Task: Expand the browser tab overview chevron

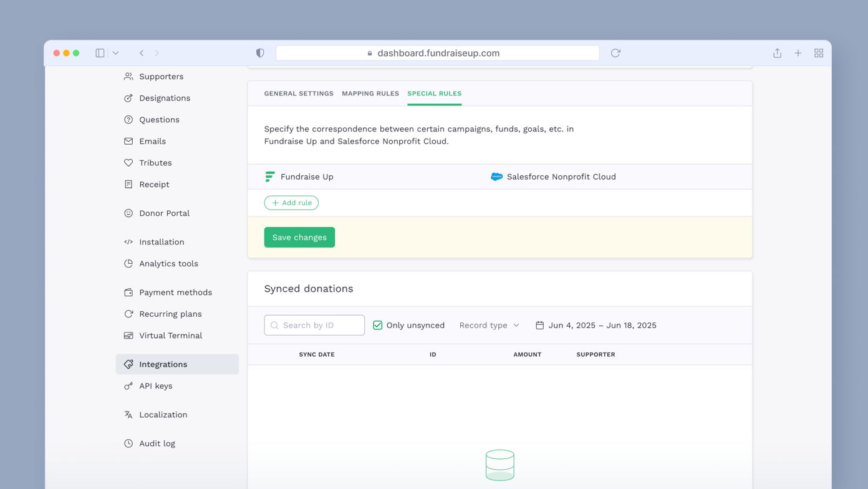Action: [x=115, y=53]
